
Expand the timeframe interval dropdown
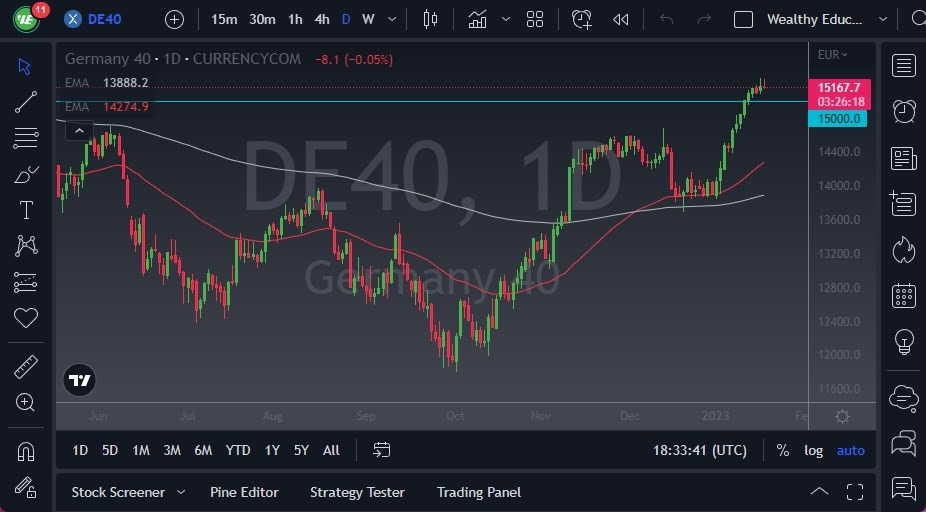[x=392, y=19]
